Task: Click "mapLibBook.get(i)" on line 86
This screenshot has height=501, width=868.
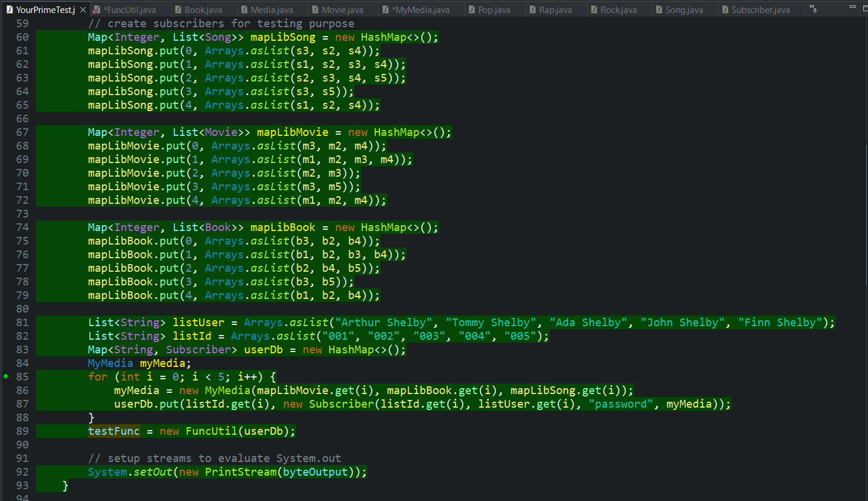Action: click(443, 391)
